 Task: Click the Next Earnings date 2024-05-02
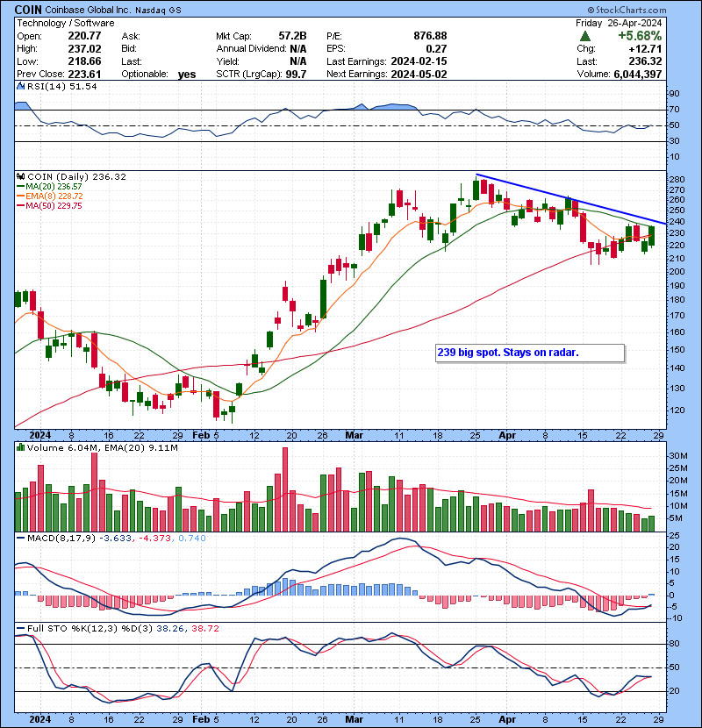tap(419, 74)
